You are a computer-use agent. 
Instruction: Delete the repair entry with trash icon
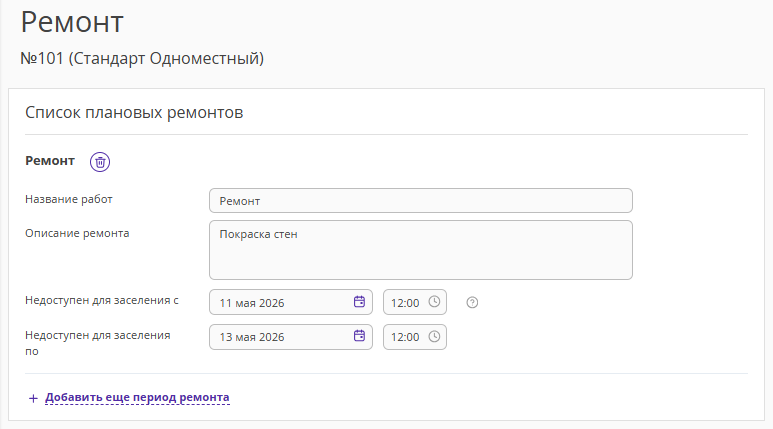point(100,162)
